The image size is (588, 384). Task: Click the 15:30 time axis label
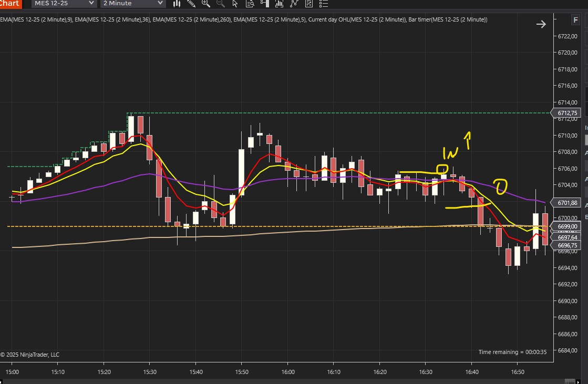coord(150,372)
